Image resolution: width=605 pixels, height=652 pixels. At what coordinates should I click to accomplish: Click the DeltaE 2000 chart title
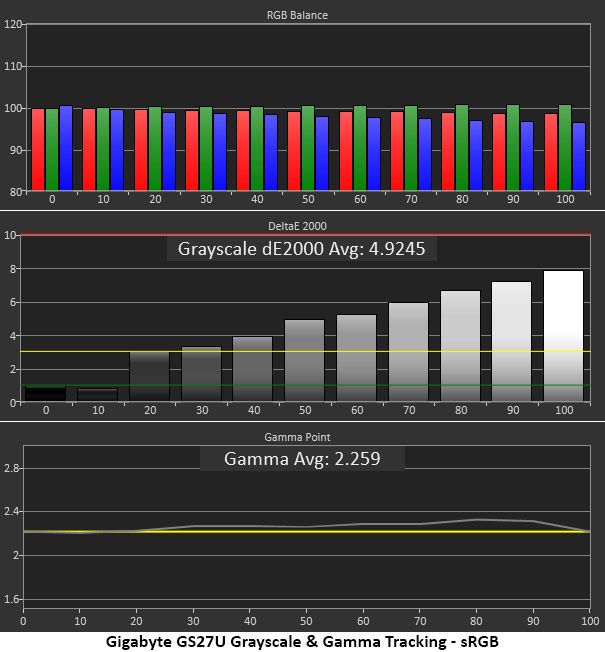point(297,226)
